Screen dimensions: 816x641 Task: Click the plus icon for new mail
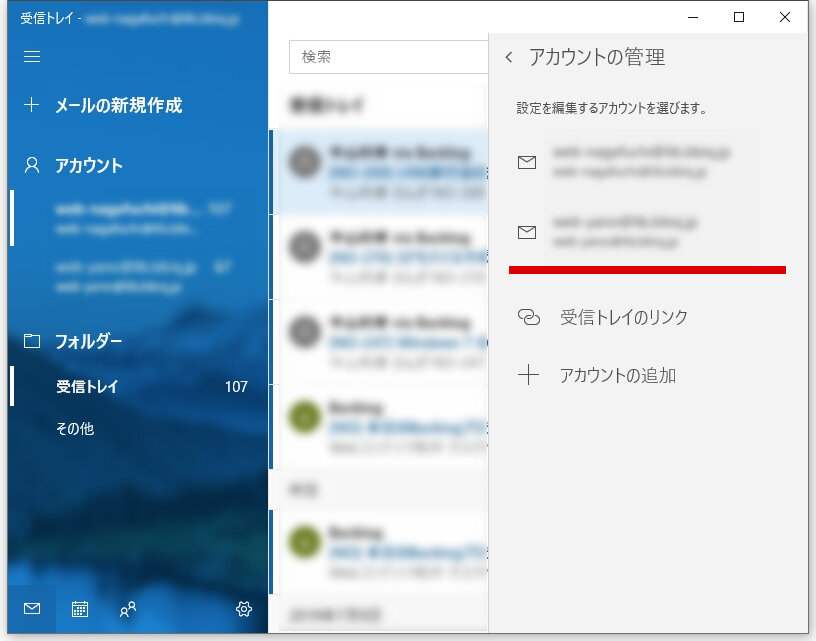[32, 105]
